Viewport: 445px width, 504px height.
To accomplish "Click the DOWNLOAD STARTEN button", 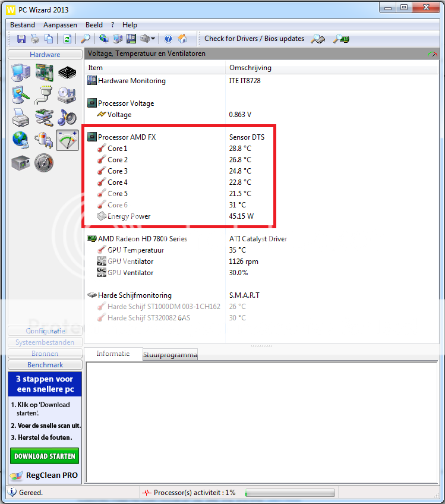I will coord(45,456).
